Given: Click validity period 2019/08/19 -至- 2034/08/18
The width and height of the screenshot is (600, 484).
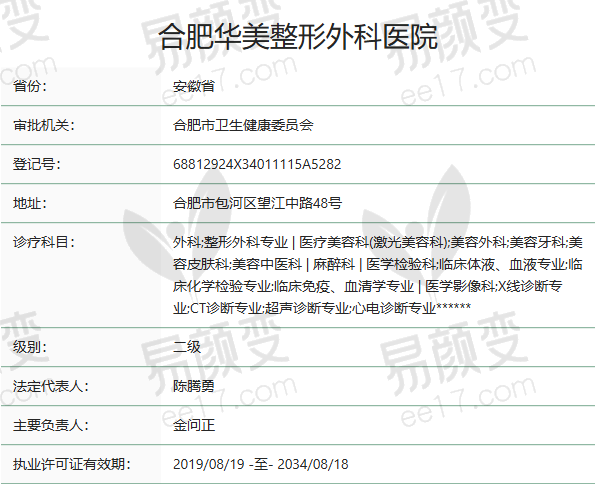Looking at the screenshot, I should click(x=261, y=464).
